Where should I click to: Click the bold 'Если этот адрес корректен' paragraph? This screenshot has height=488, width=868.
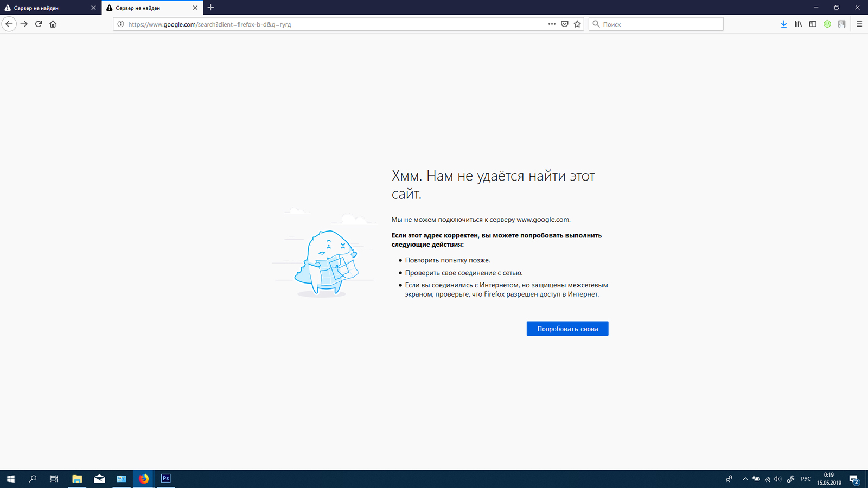pos(496,240)
